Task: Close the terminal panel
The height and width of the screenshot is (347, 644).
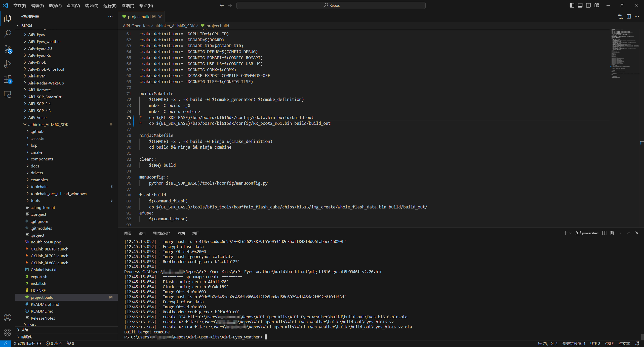Action: coord(637,233)
